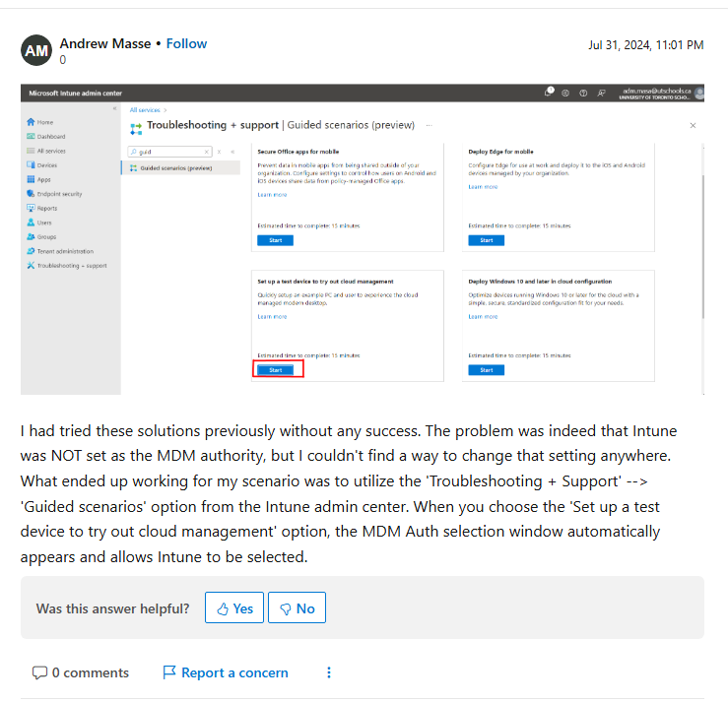Click Learn more under Deploy Edge for mobile

coord(483,187)
